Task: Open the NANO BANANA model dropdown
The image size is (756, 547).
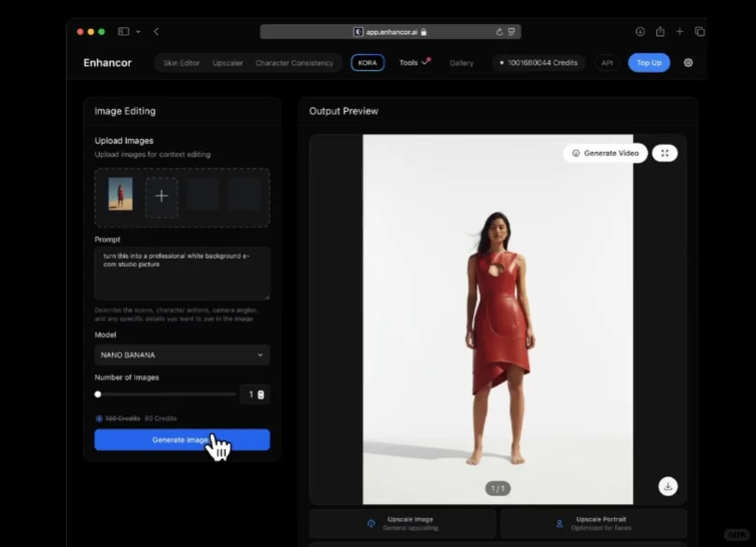Action: pos(182,355)
